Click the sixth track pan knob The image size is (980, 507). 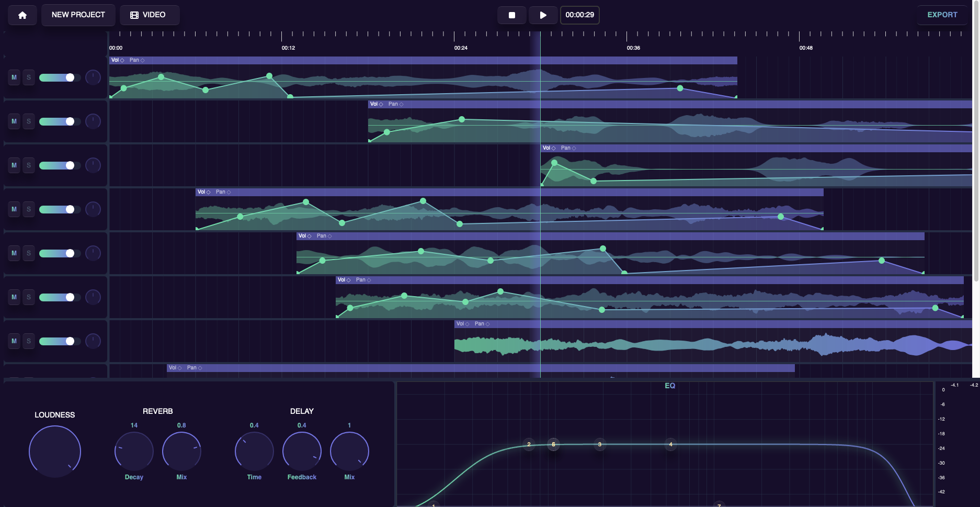pyautogui.click(x=93, y=297)
